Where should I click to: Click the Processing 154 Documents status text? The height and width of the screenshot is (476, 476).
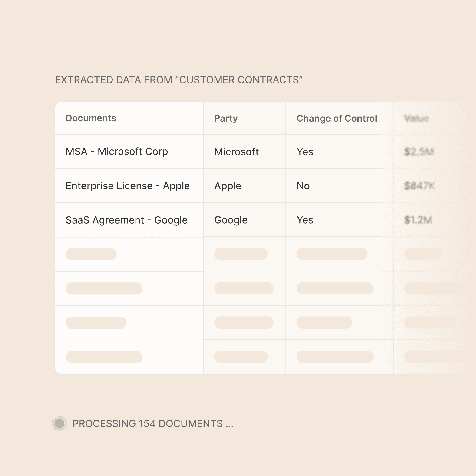coord(153,423)
